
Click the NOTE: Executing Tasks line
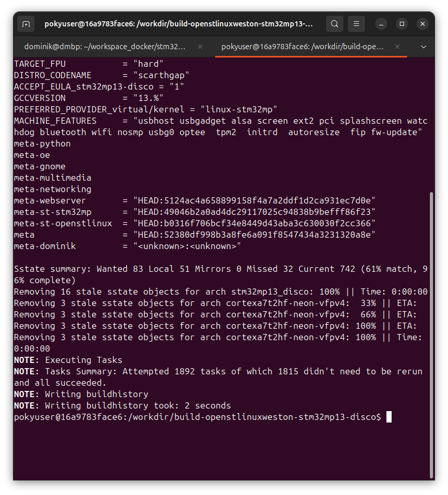coord(68,360)
